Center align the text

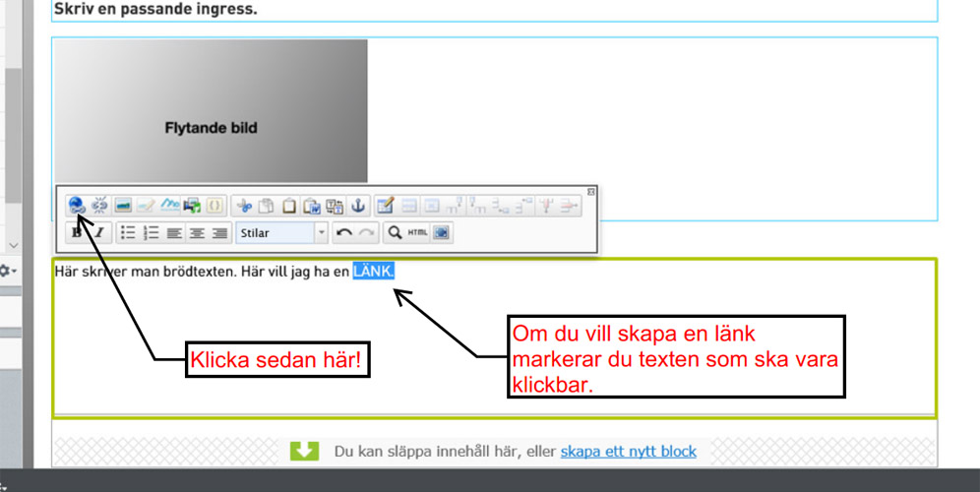pos(197,232)
